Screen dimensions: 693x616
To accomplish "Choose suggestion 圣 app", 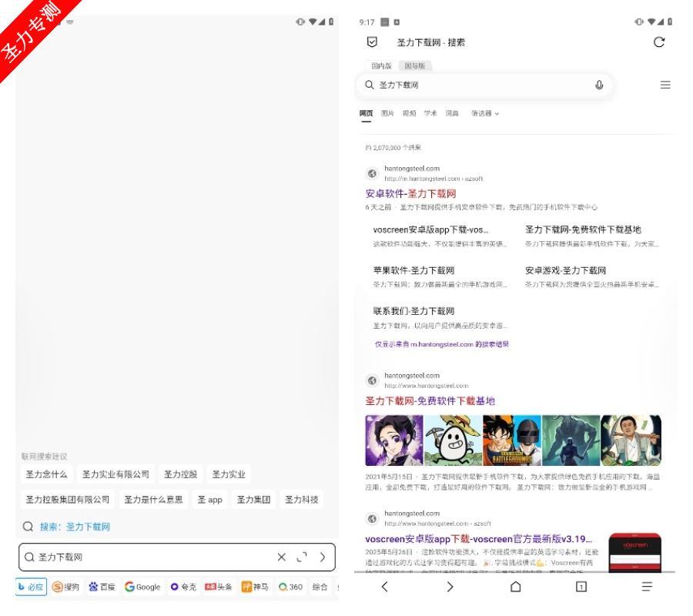I will (210, 499).
